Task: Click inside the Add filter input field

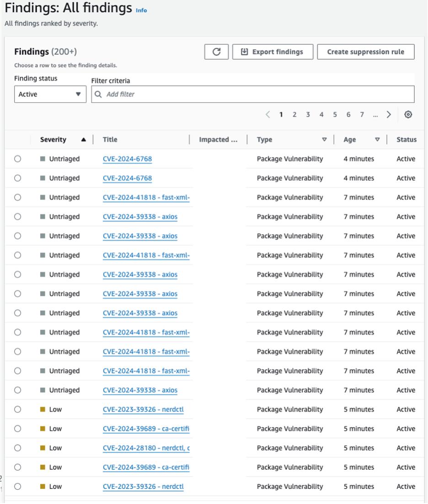Action: 183,94
